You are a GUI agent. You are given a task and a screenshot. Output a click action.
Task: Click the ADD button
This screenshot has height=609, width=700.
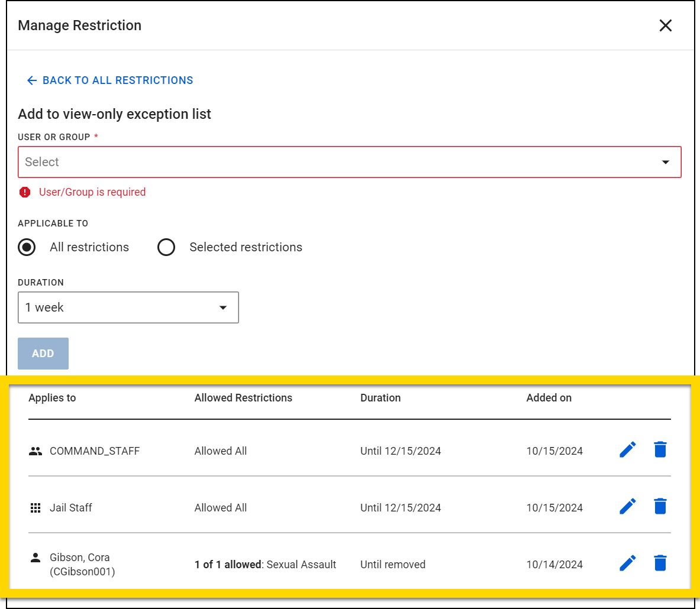click(x=43, y=353)
